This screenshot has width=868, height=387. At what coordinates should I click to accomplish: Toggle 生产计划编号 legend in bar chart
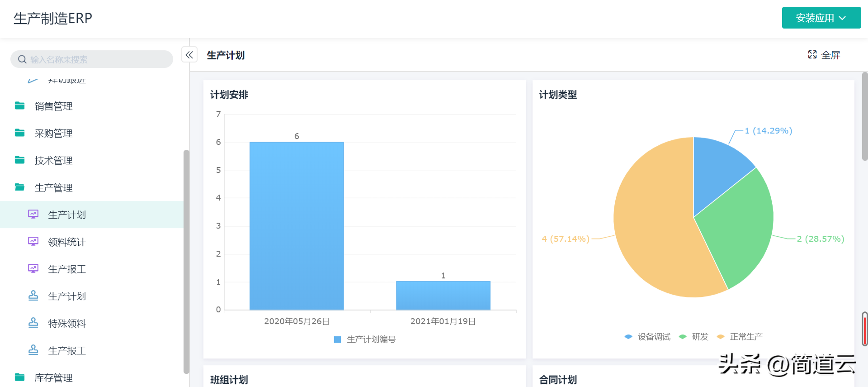pos(365,339)
